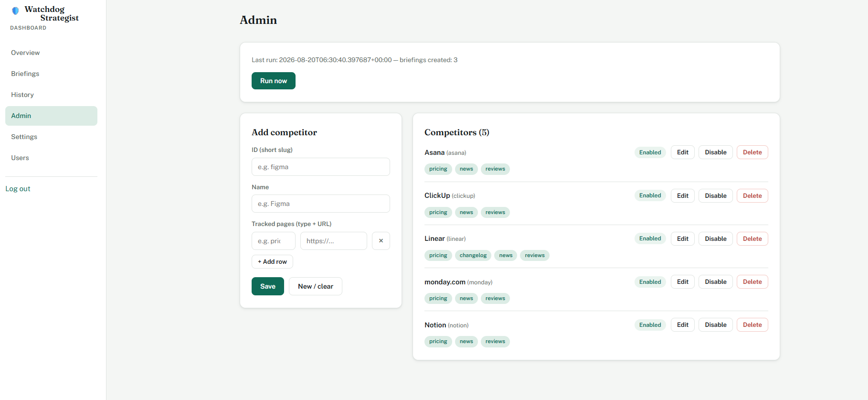The width and height of the screenshot is (868, 400).
Task: Disable the Linear competitor
Action: coord(716,238)
